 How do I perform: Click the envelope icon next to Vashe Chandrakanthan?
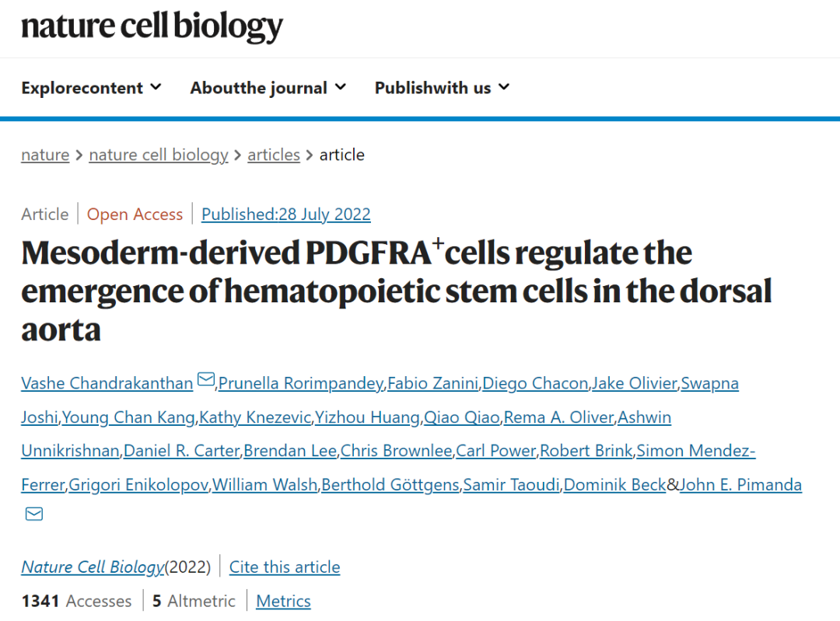pyautogui.click(x=205, y=379)
